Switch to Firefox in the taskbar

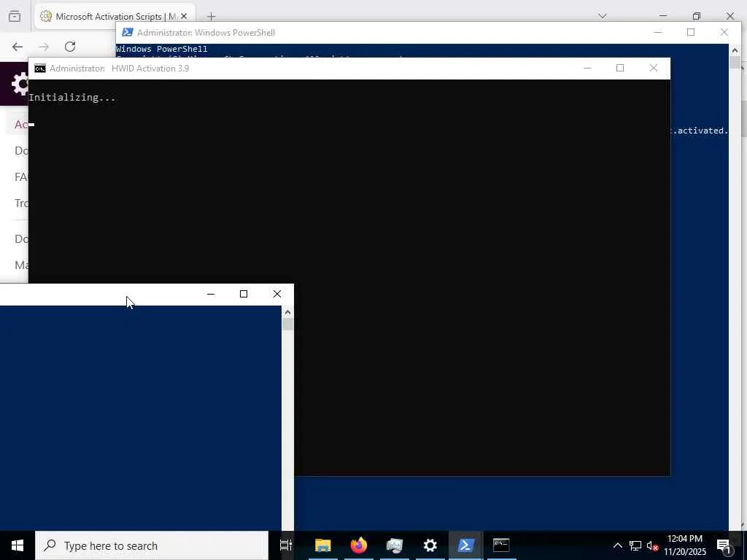[x=359, y=545]
